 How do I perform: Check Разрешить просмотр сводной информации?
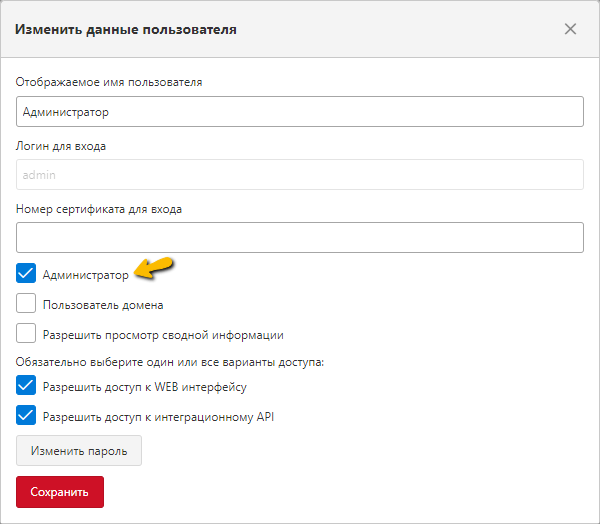26,333
